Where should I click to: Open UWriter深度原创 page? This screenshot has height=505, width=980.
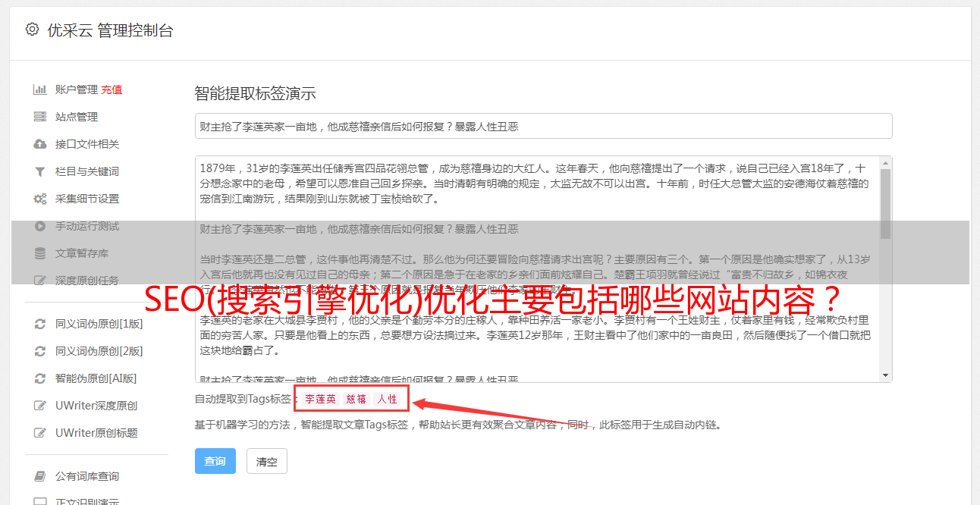click(96, 406)
